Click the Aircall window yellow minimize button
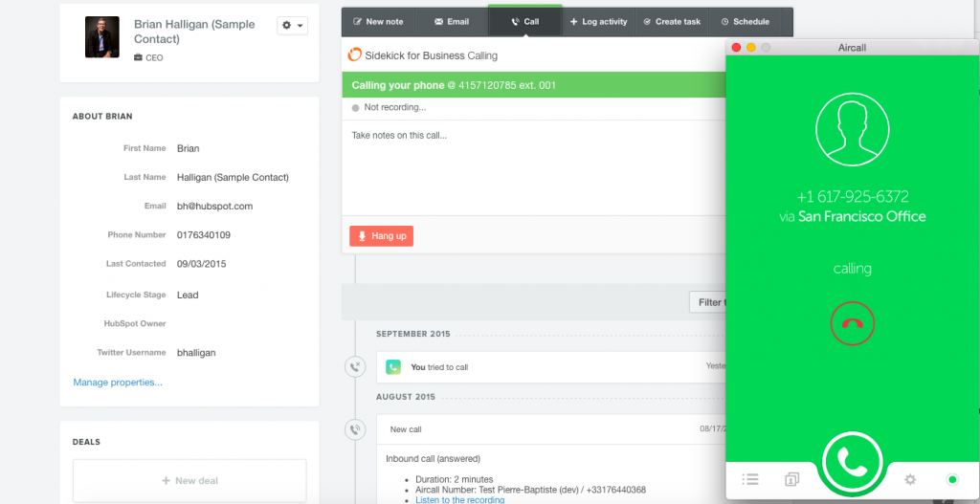980x504 pixels. point(750,48)
